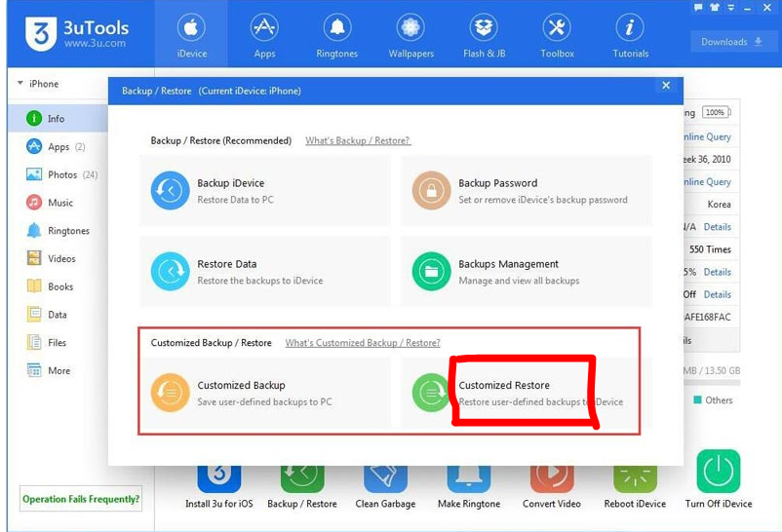782x532 pixels.
Task: Click the Restore Data icon
Action: [x=170, y=271]
